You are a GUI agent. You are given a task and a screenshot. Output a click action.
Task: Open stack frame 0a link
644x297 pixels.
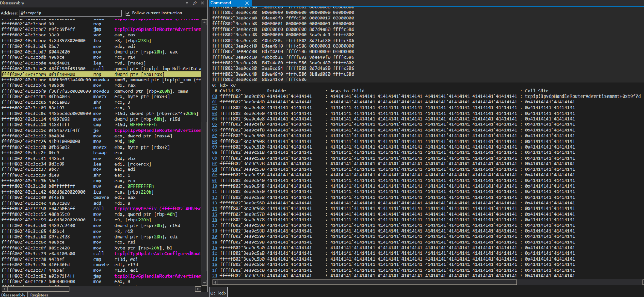click(x=215, y=152)
